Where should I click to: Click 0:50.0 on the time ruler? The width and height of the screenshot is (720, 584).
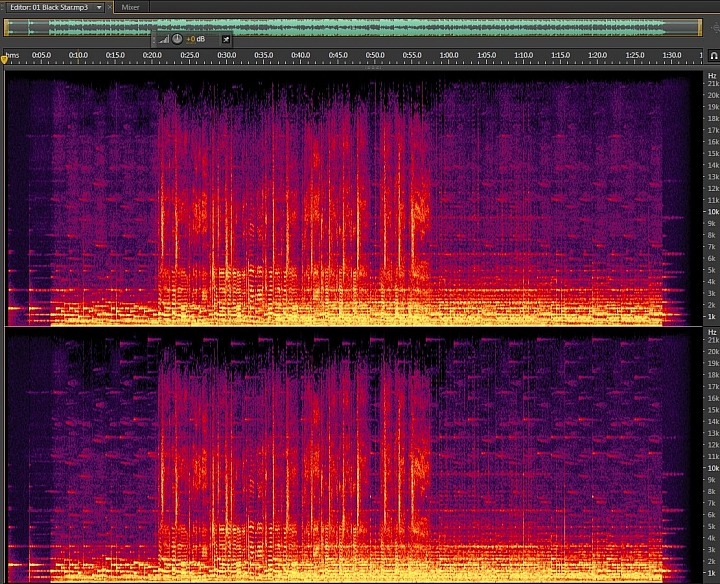point(375,55)
